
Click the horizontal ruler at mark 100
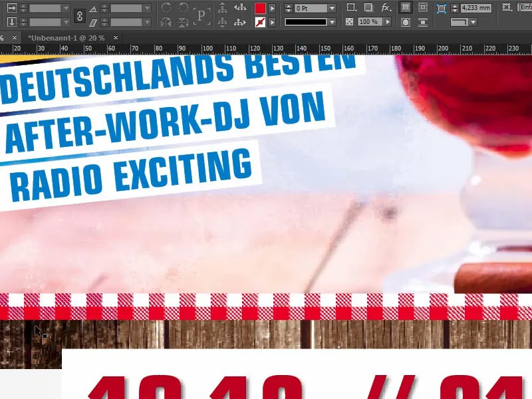click(207, 49)
